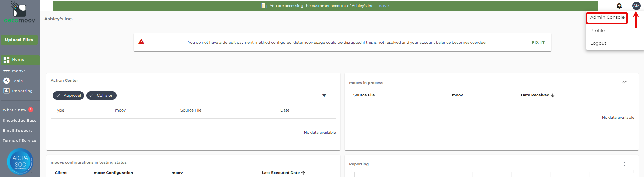Select Admin Console from user menu
The height and width of the screenshot is (177, 644).
[607, 17]
